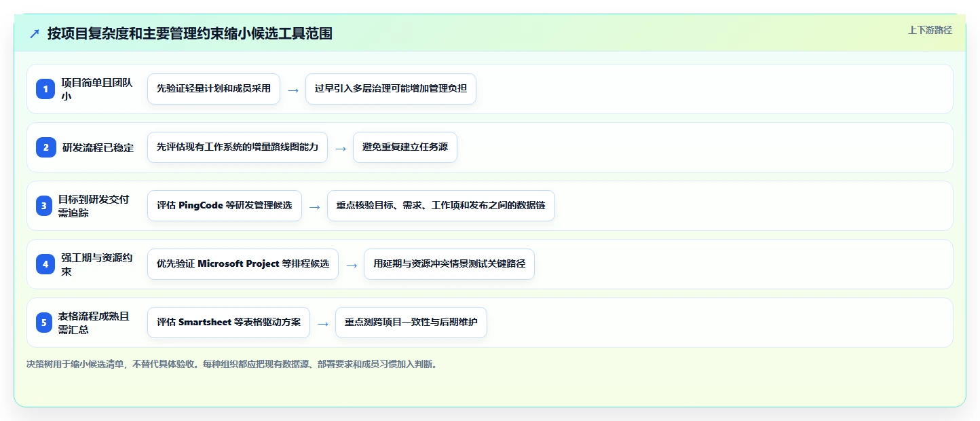980x421 pixels.
Task: Select step number 3 badge
Action: pyautogui.click(x=43, y=206)
